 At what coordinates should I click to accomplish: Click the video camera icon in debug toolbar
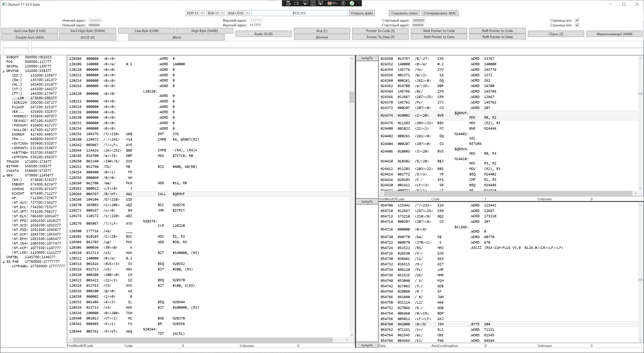pos(296,3)
